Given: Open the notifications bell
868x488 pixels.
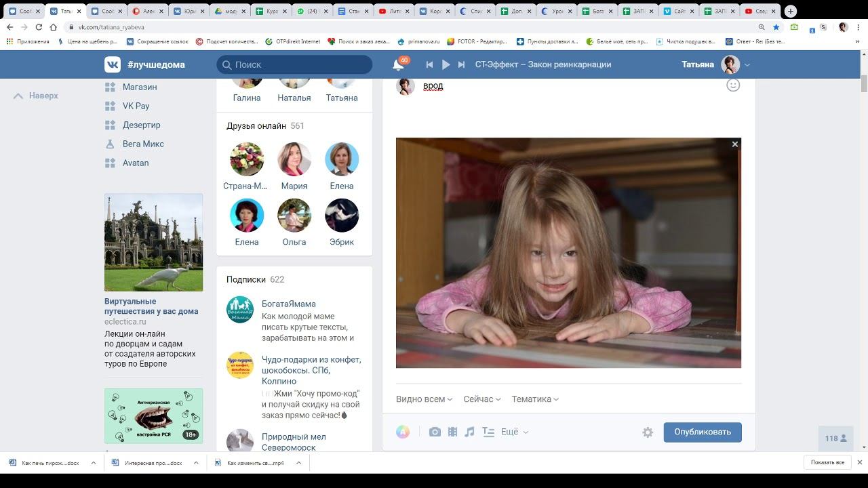Looking at the screenshot, I should (x=398, y=65).
